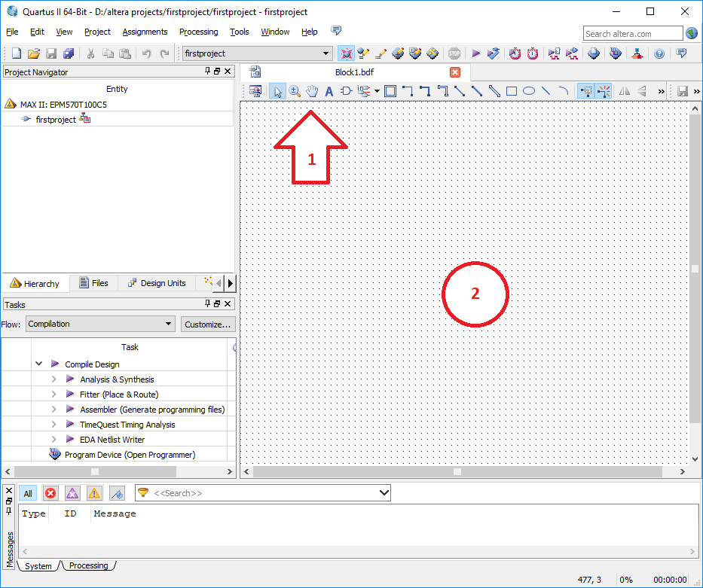Click the Tasks panel horizontal scrollbar
Screen dimensions: 703x588
[x=95, y=471]
